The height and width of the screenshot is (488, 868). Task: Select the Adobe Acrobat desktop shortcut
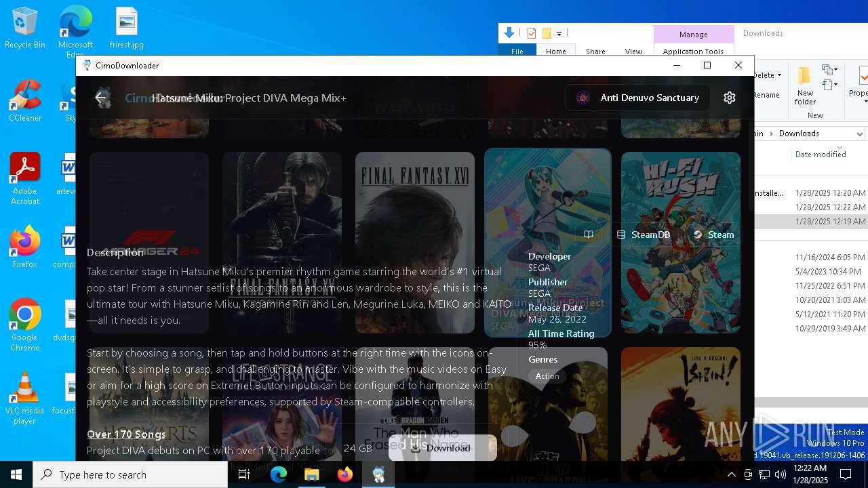[25, 179]
